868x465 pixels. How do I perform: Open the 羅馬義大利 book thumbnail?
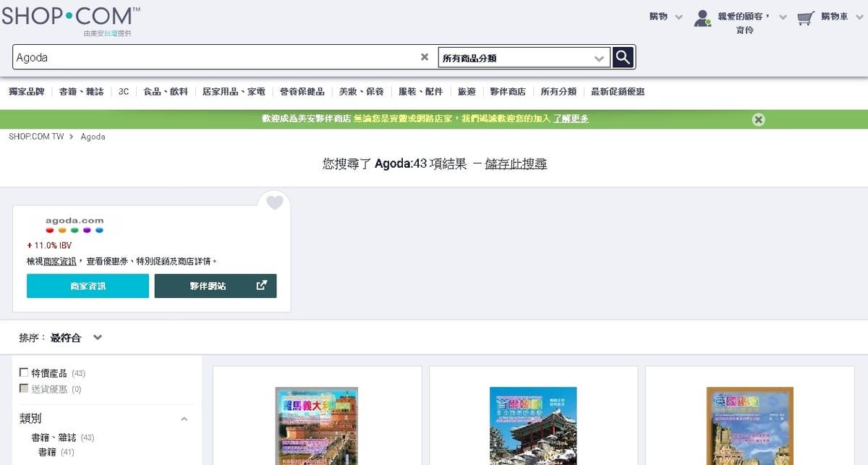tap(317, 426)
